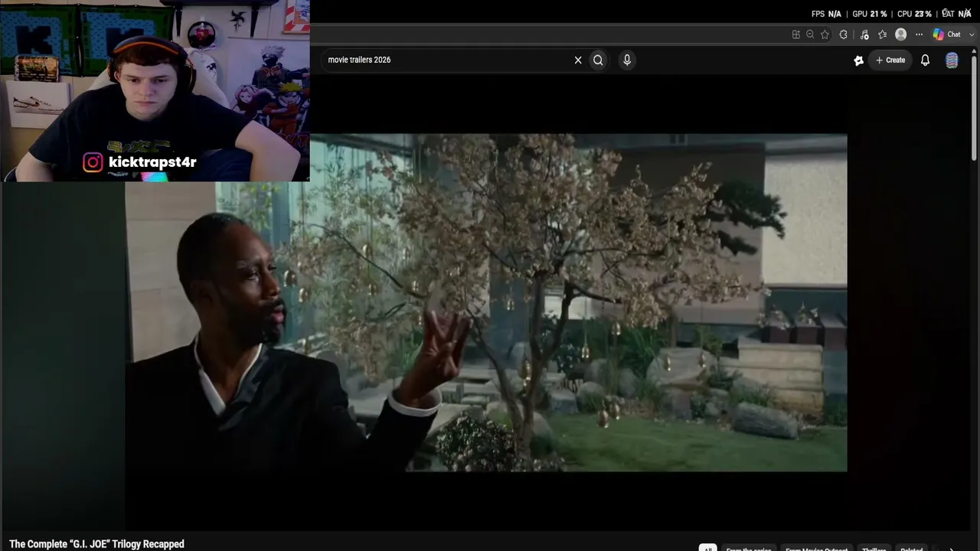
Task: Open the browser extensions puzzle icon
Action: click(844, 34)
